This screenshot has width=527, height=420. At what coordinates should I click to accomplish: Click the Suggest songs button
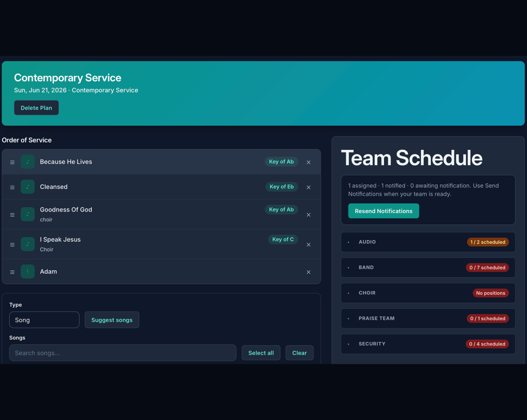tap(112, 320)
